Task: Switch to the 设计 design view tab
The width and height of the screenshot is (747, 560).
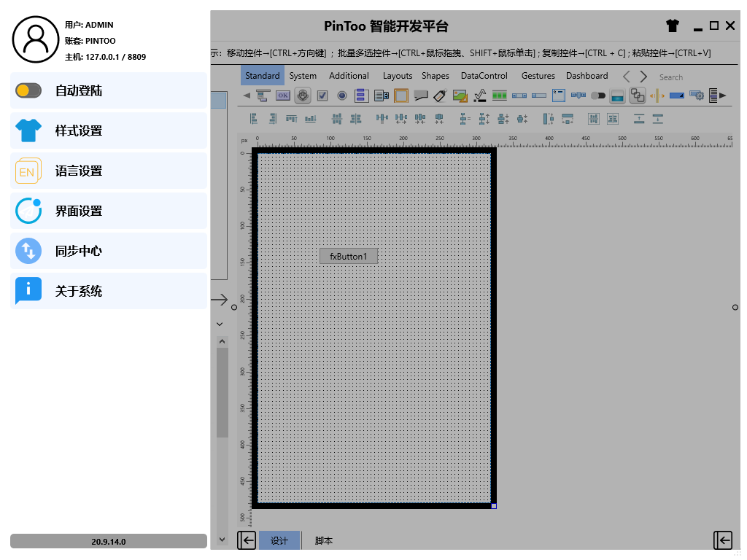Action: pyautogui.click(x=279, y=540)
